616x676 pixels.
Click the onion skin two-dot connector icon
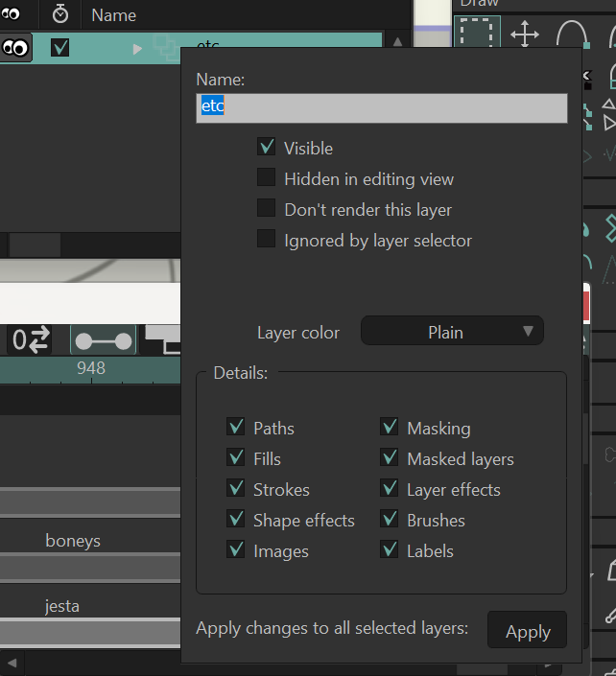point(103,341)
